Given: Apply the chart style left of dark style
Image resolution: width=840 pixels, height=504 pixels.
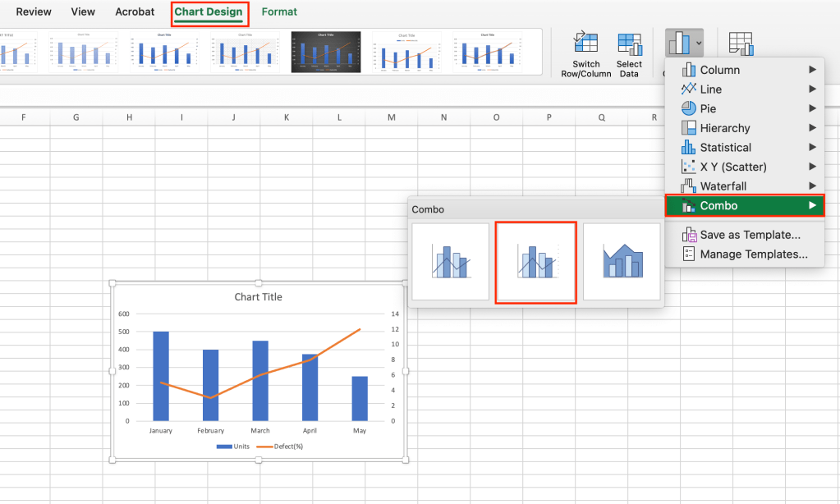Looking at the screenshot, I should point(245,52).
